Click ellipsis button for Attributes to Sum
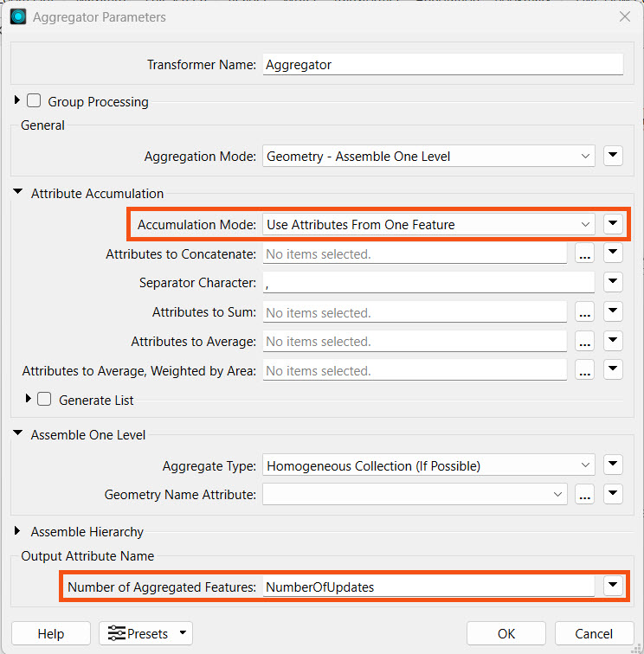644x654 pixels. click(x=584, y=313)
